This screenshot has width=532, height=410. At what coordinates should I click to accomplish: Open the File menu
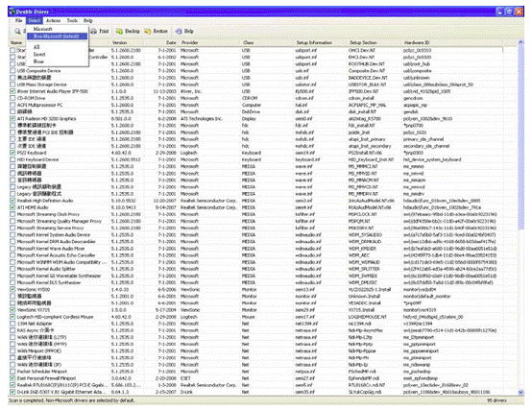(18, 21)
